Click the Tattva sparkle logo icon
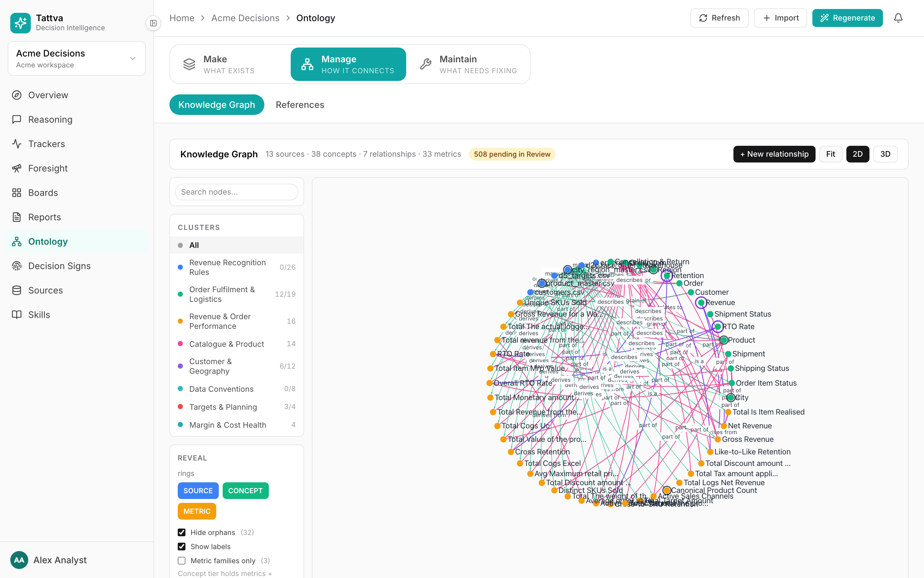 pos(20,23)
